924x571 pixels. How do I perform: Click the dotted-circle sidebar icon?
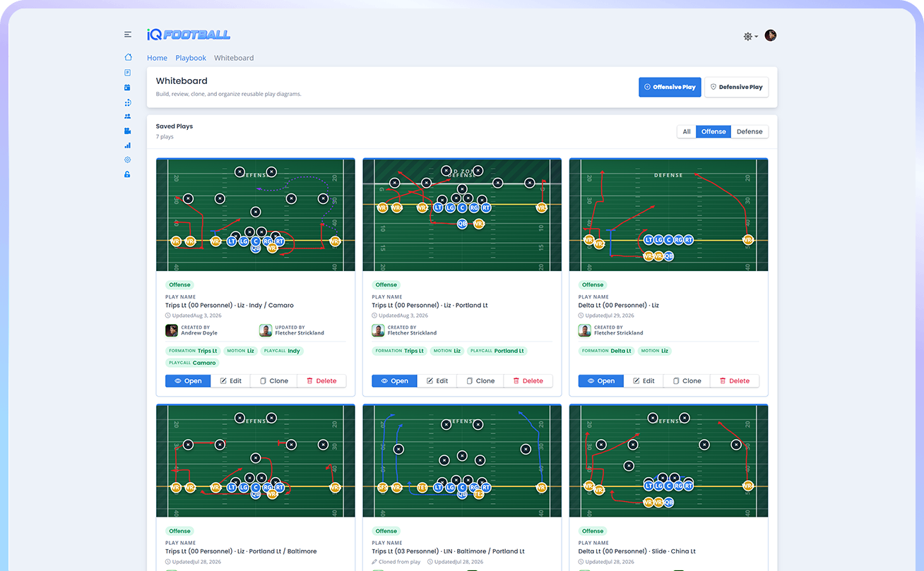coord(128,102)
